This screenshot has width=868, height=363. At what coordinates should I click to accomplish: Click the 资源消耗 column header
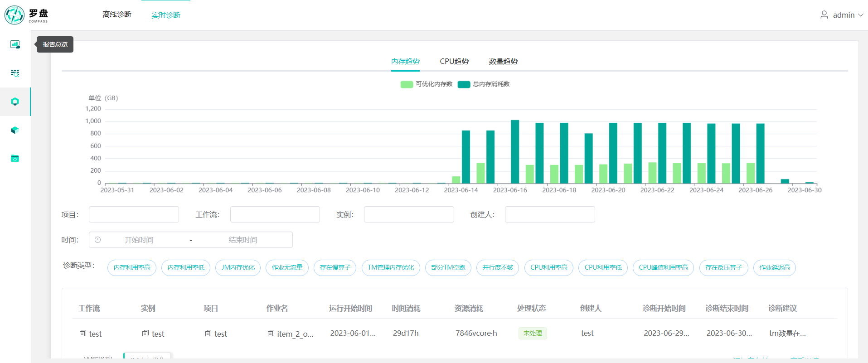[x=469, y=308]
